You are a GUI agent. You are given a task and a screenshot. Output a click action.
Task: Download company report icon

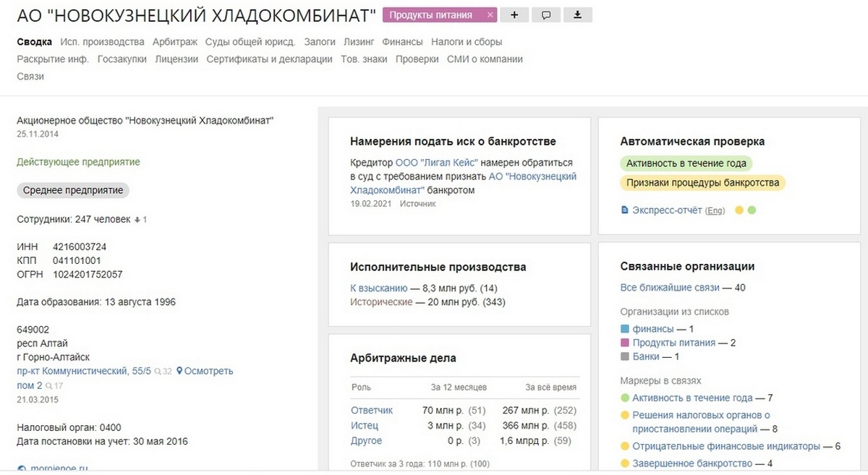click(578, 14)
